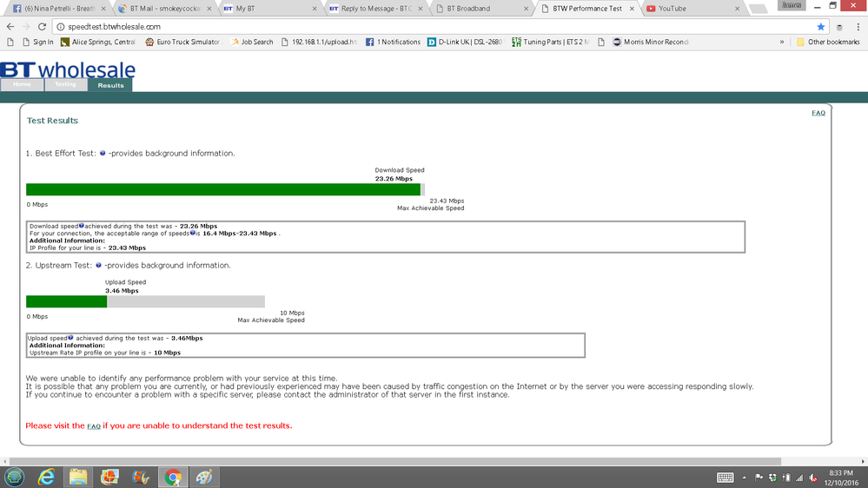Click fourth taskbar app icon
The height and width of the screenshot is (488, 868).
click(x=109, y=477)
